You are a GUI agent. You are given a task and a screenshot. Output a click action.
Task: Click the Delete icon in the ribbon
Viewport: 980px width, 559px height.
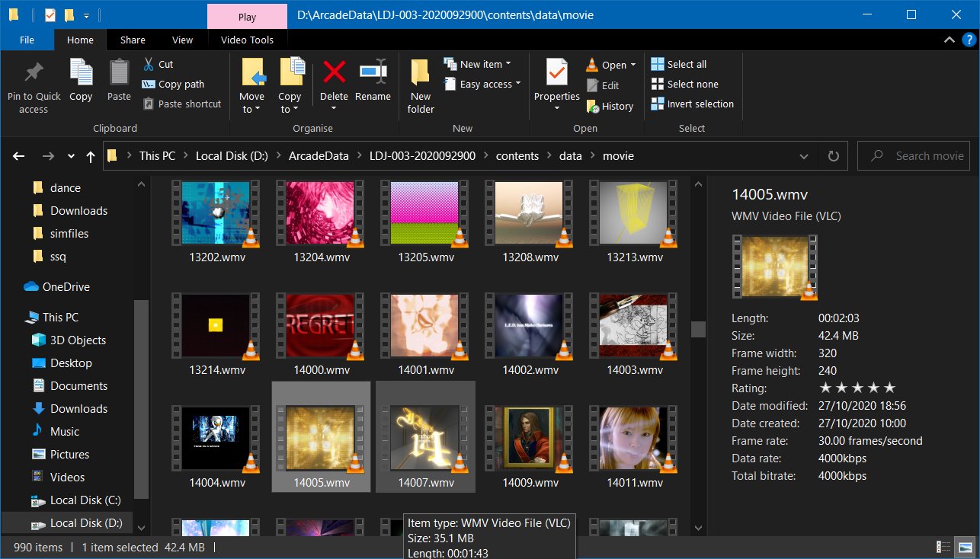334,73
